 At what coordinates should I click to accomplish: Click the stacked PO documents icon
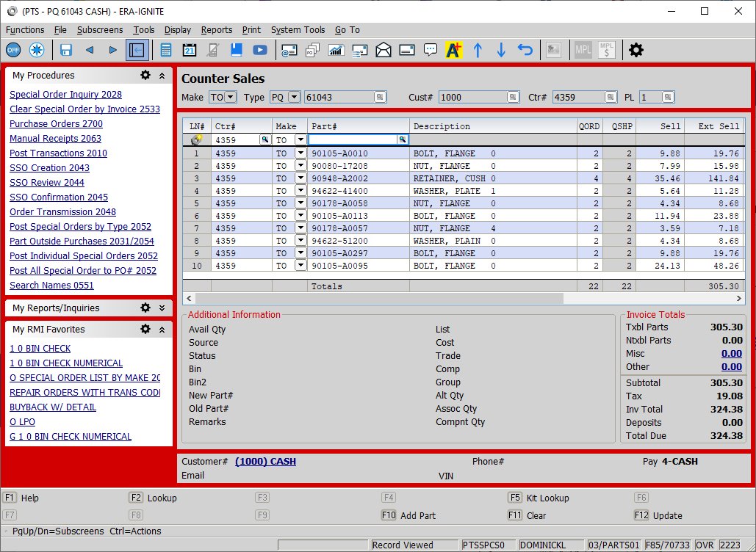(312, 50)
